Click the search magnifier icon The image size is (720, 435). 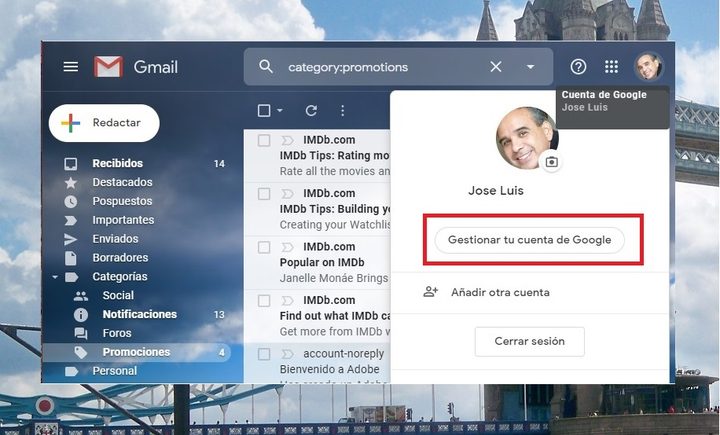click(x=266, y=67)
